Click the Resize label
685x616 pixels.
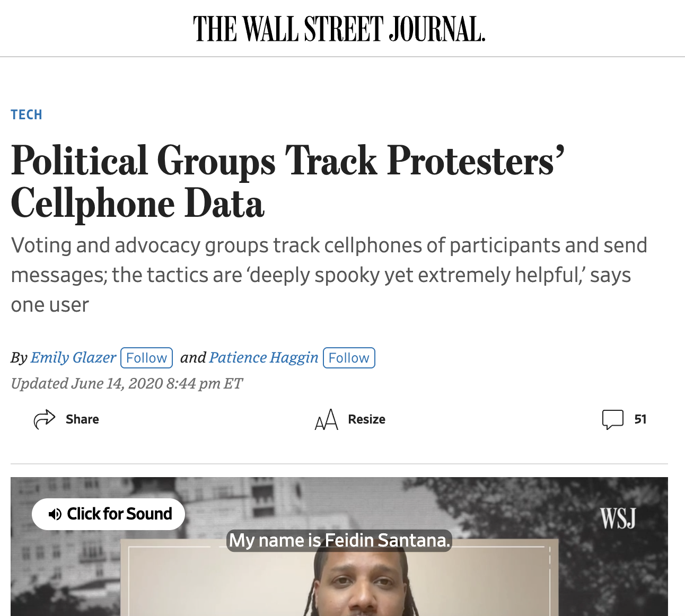point(366,419)
